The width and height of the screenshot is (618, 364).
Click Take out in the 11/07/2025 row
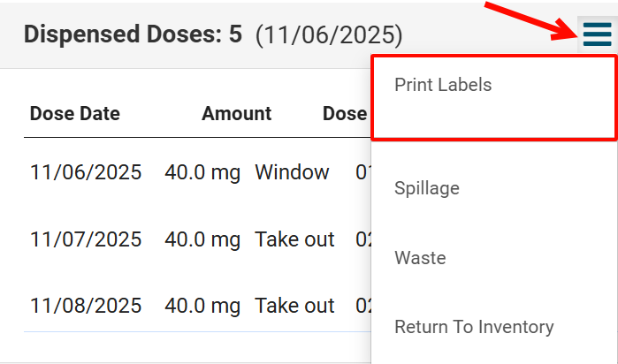point(294,239)
